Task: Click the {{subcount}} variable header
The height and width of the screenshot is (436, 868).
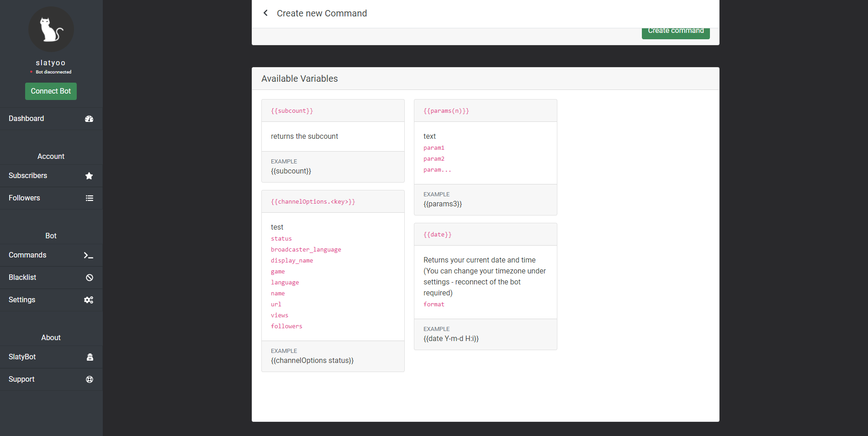Action: (x=292, y=111)
